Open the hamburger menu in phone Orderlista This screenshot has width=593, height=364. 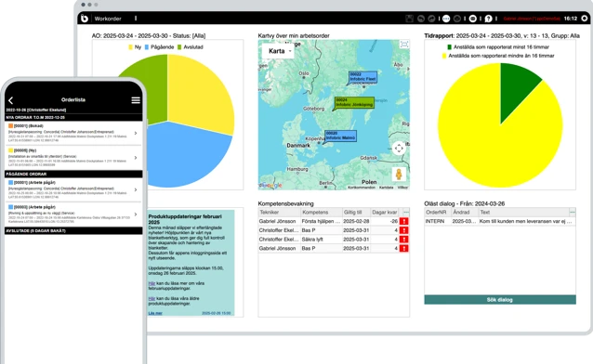pos(136,99)
